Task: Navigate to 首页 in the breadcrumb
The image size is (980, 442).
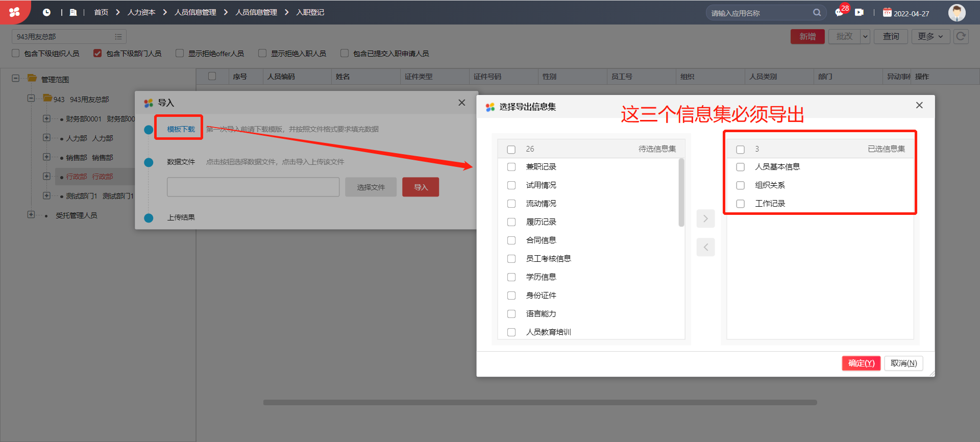Action: 101,12
